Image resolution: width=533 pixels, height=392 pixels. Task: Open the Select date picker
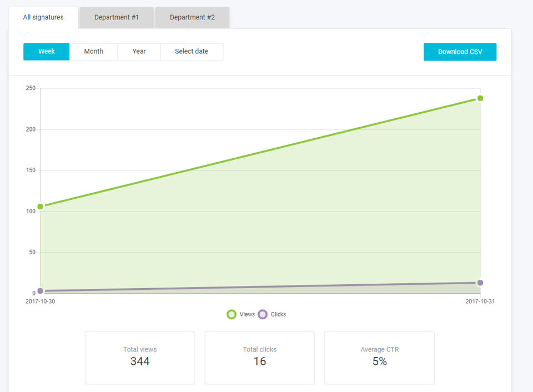click(x=192, y=52)
